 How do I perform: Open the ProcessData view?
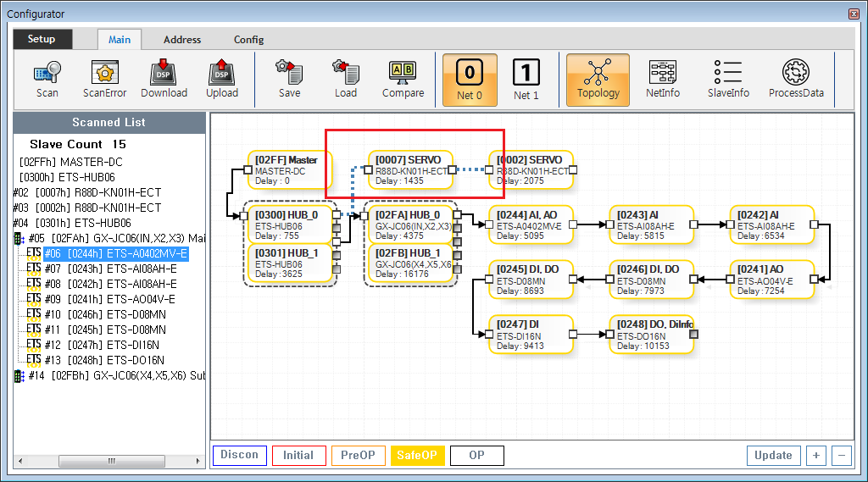(795, 80)
